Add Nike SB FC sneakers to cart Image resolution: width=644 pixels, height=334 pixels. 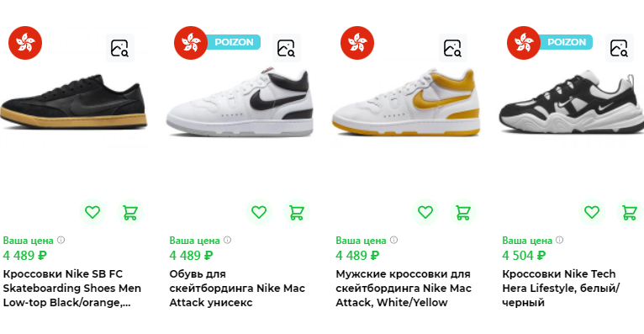pyautogui.click(x=130, y=212)
